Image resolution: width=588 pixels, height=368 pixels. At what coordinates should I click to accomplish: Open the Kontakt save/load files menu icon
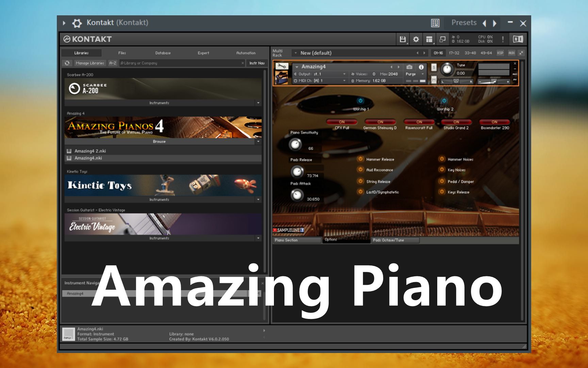[x=403, y=40]
